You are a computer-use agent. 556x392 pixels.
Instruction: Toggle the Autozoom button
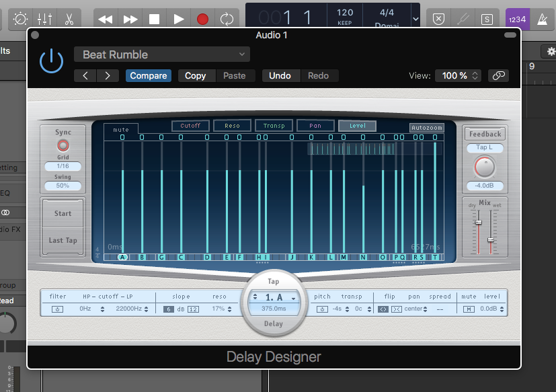tap(427, 127)
